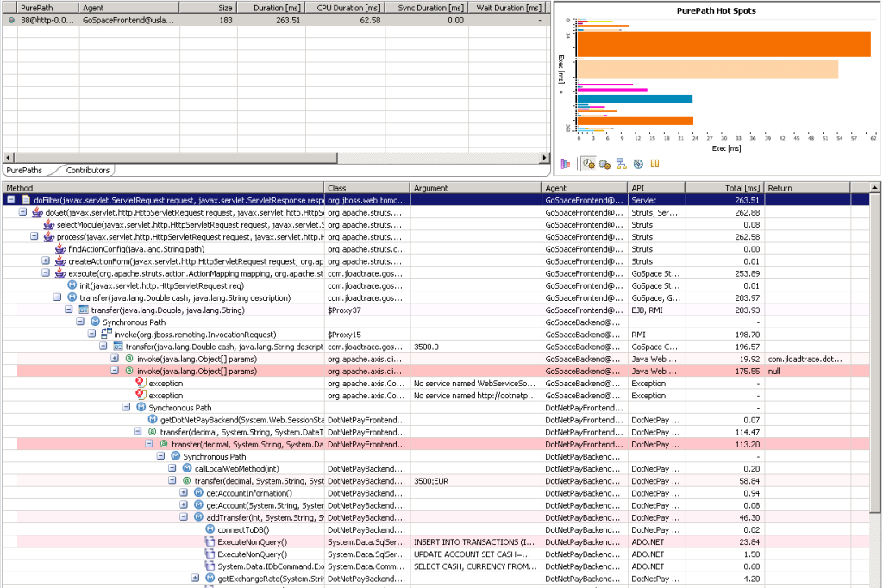The height and width of the screenshot is (588, 883).
Task: Toggle the CPU chip-gear icon
Action: (x=604, y=163)
